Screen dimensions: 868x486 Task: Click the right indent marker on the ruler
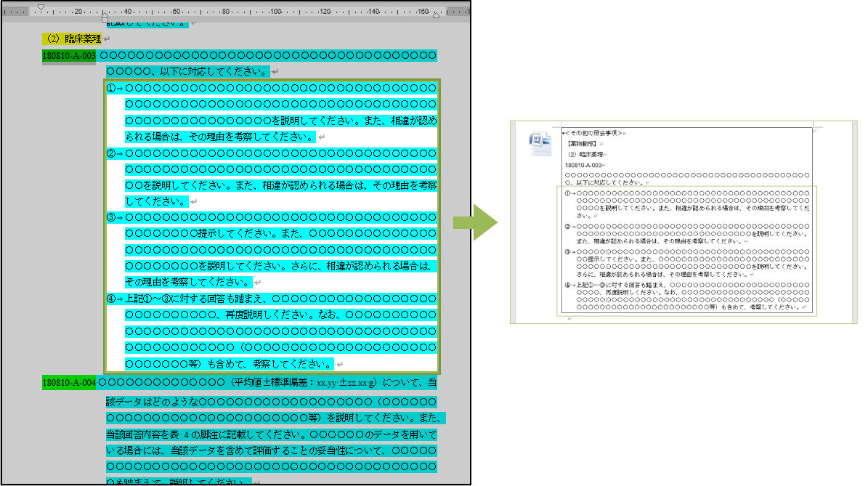436,15
